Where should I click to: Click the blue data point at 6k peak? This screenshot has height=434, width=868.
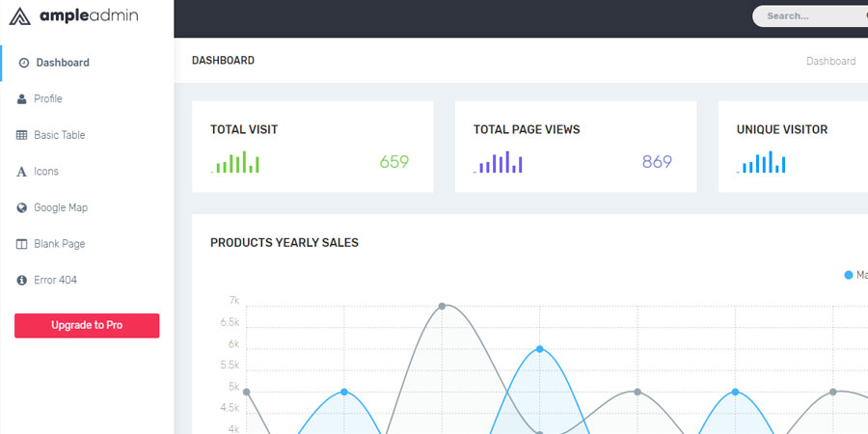[x=540, y=349]
